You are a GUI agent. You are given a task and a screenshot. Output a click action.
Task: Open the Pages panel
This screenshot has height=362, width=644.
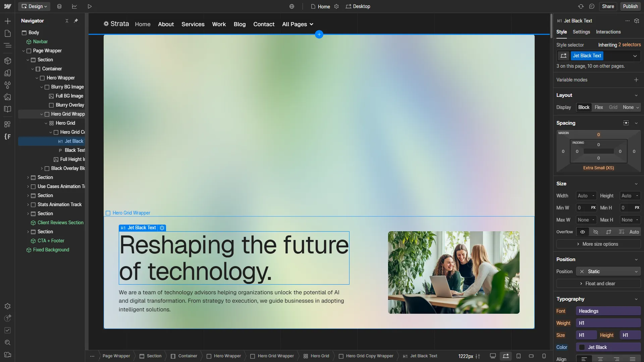[8, 33]
